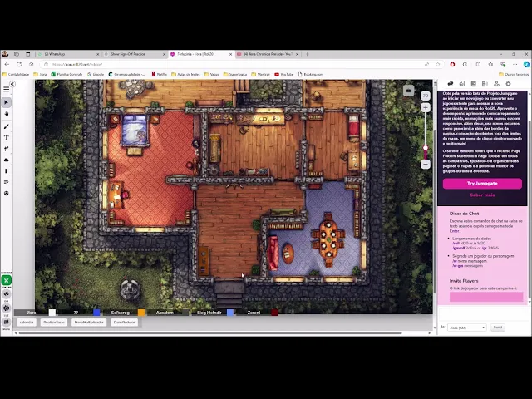Choose the Pan hand tool

[x=7, y=114]
